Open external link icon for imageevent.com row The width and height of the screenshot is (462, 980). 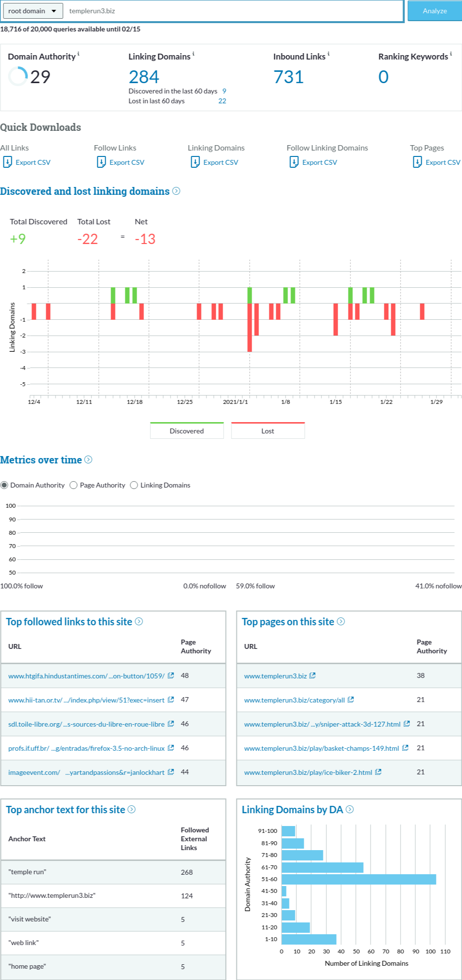[171, 772]
